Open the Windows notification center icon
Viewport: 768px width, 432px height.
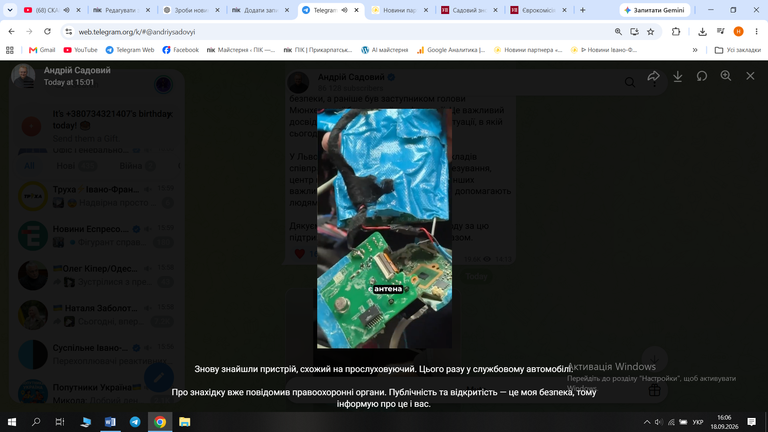(751, 422)
